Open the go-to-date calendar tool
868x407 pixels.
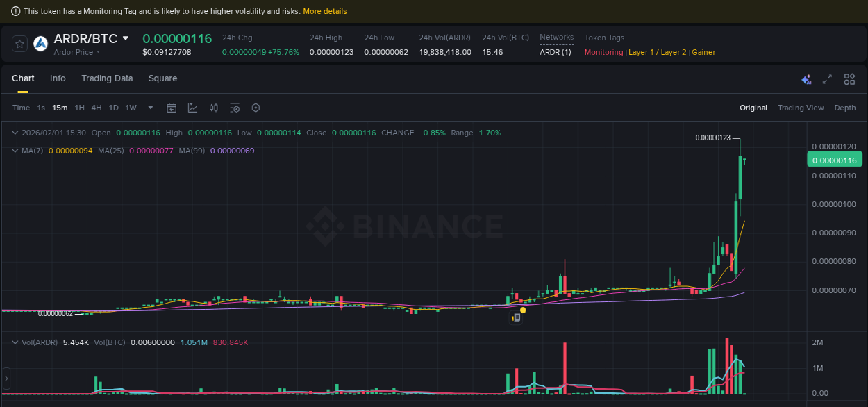tap(172, 108)
